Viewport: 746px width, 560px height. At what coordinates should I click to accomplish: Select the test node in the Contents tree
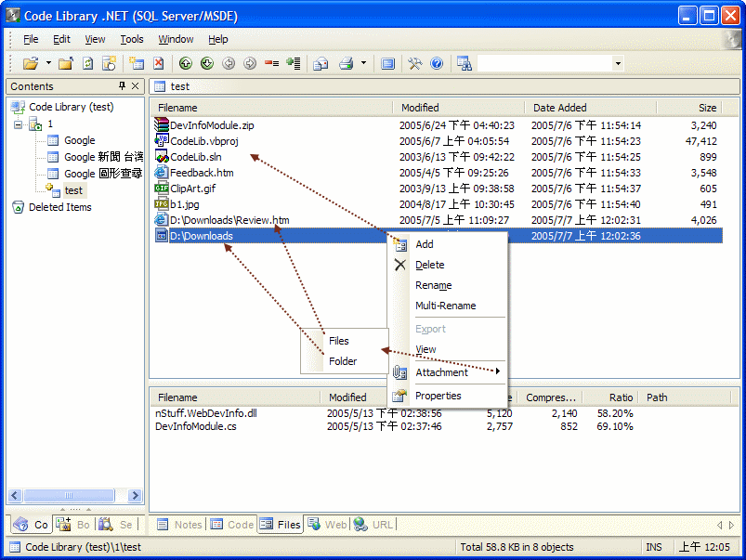(x=73, y=190)
